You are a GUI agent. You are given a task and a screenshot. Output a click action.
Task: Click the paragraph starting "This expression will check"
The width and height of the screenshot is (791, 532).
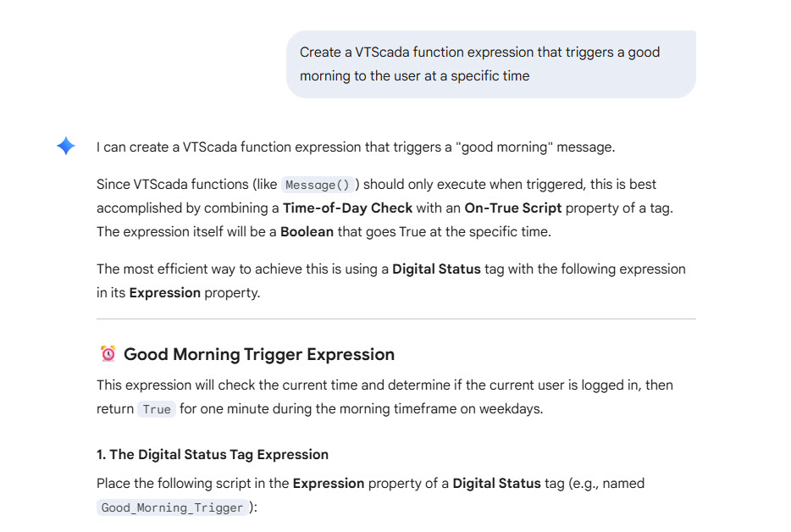coord(384,396)
